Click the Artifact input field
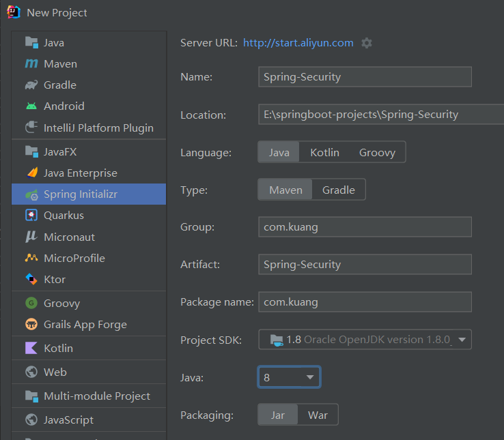This screenshot has width=504, height=440. [x=365, y=264]
